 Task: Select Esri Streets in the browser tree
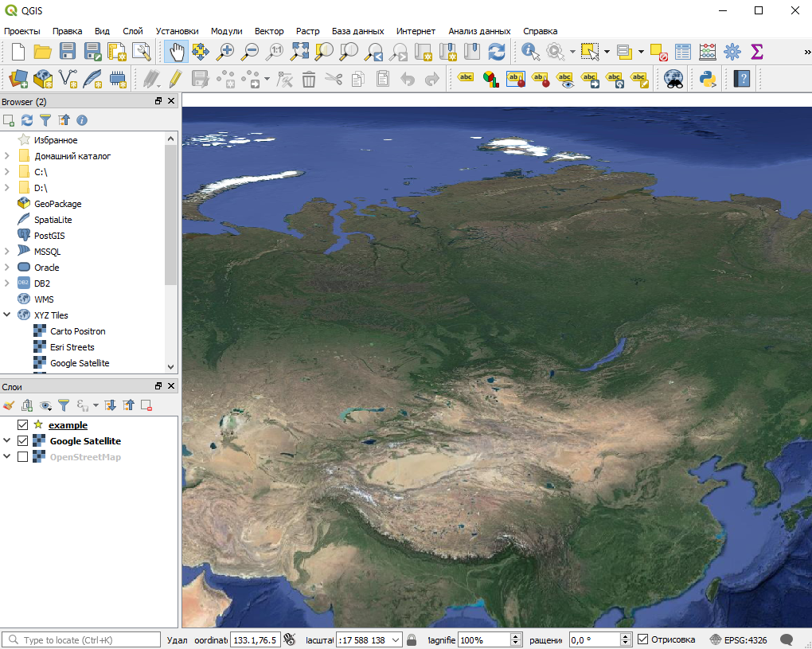pyautogui.click(x=72, y=347)
